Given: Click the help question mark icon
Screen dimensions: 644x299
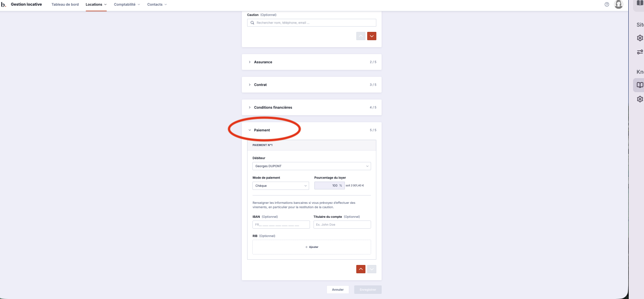Looking at the screenshot, I should coord(607,4).
